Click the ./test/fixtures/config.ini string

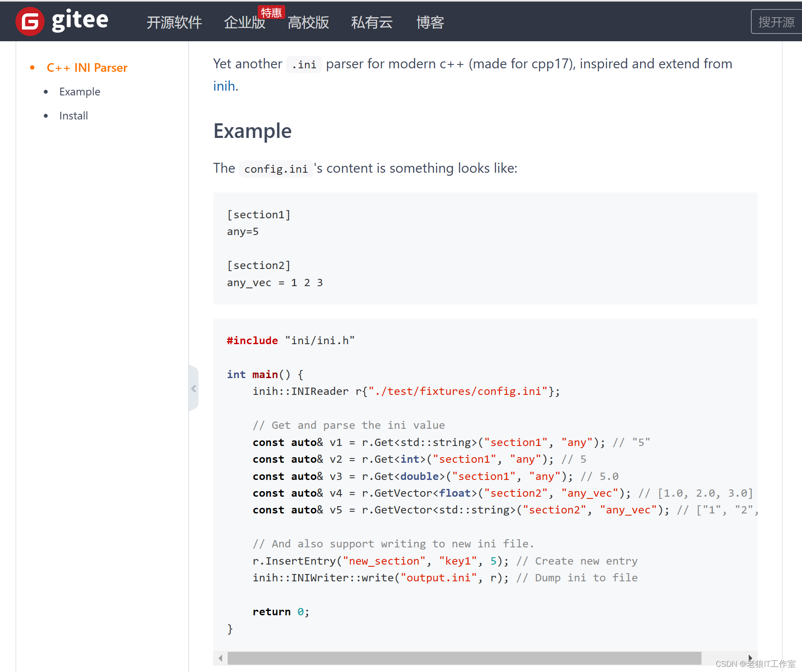pos(458,391)
